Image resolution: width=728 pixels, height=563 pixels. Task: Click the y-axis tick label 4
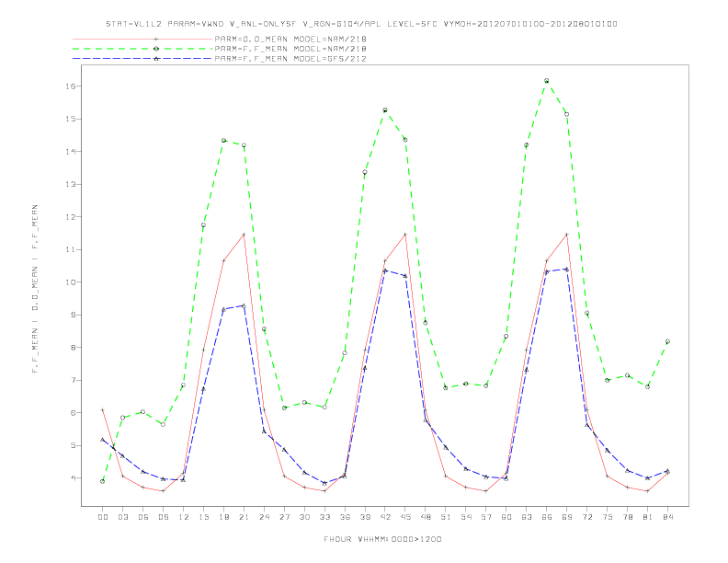(x=74, y=478)
